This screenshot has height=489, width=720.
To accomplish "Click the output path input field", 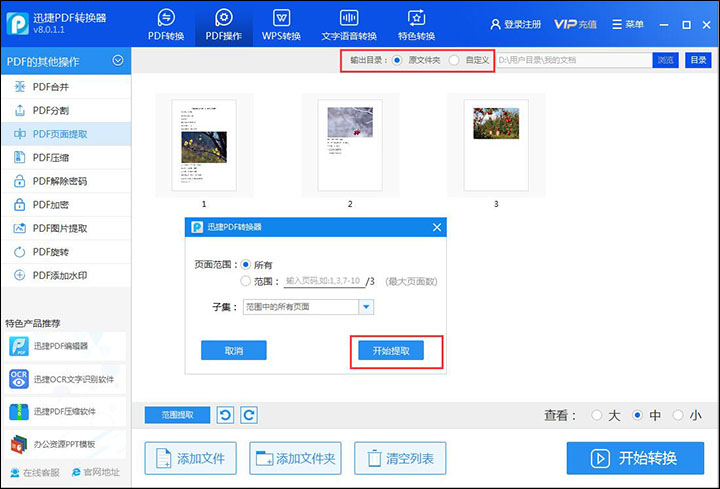I will tap(574, 60).
